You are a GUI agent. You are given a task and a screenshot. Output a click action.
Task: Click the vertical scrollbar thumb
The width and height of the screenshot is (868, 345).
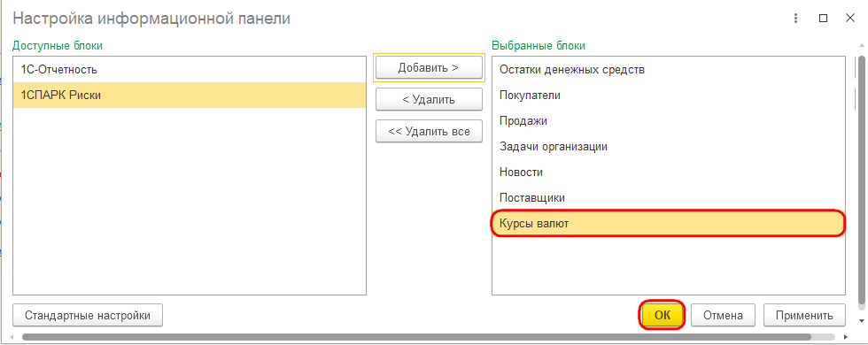tap(861, 180)
